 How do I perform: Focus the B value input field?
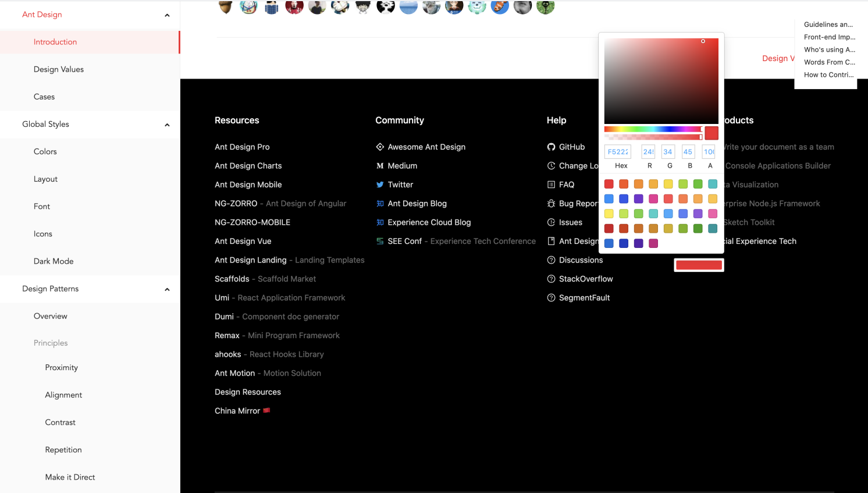[688, 152]
